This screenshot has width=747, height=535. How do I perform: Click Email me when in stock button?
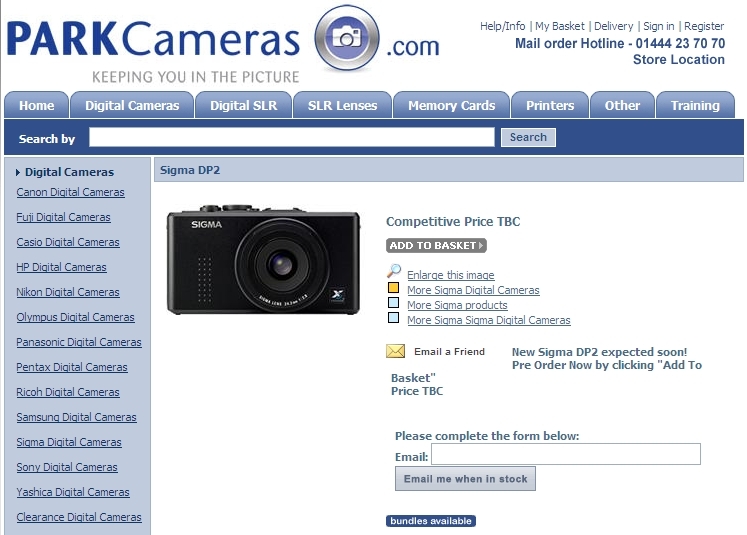click(465, 479)
